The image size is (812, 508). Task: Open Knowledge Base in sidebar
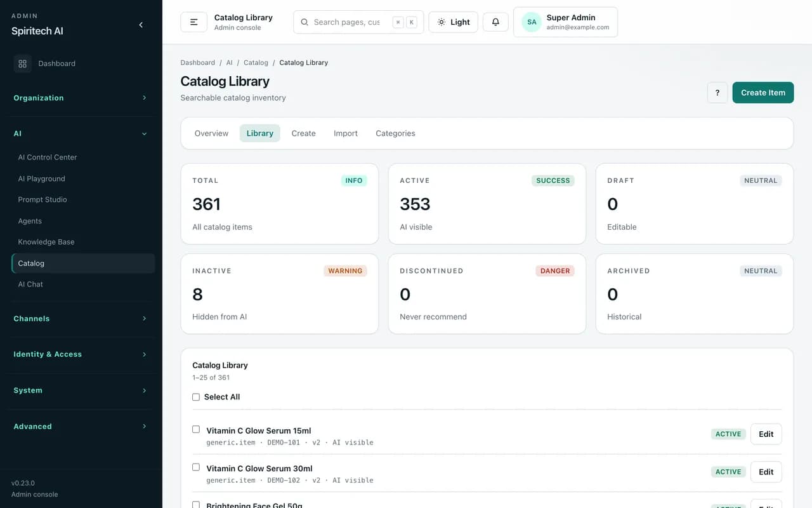pyautogui.click(x=83, y=242)
